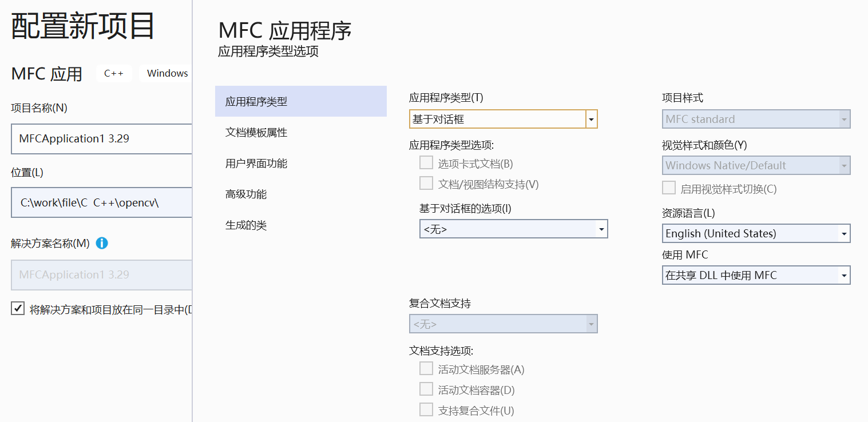
Task: Enable 活动文档服务器 option
Action: (426, 368)
